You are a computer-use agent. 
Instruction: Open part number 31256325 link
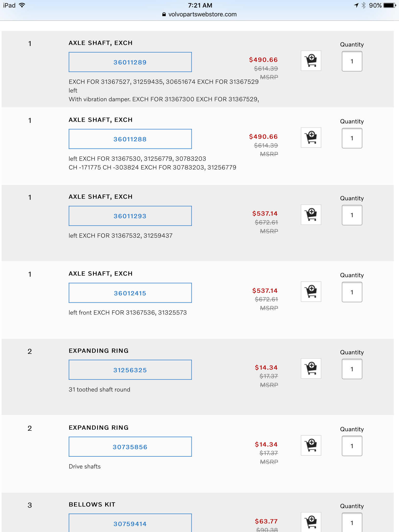pos(130,370)
